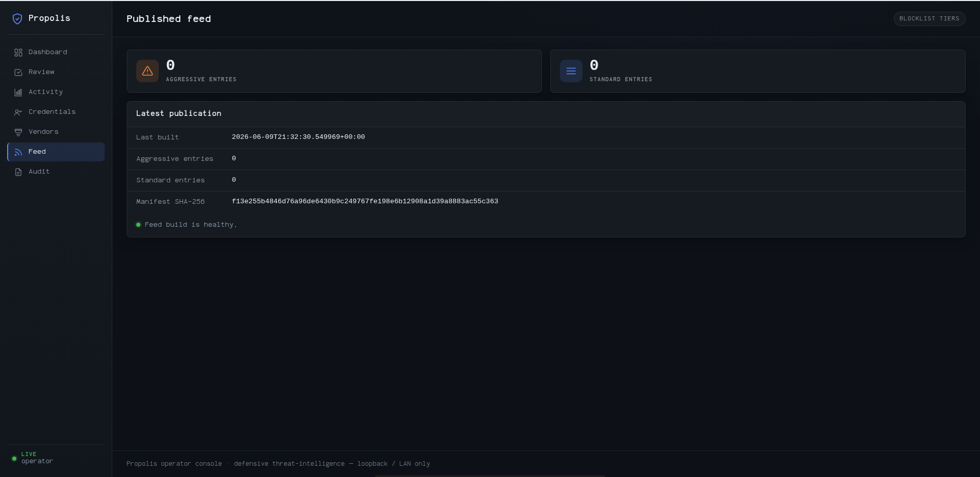The image size is (980, 477).
Task: Click the Aggressive entries row label
Action: click(x=175, y=159)
